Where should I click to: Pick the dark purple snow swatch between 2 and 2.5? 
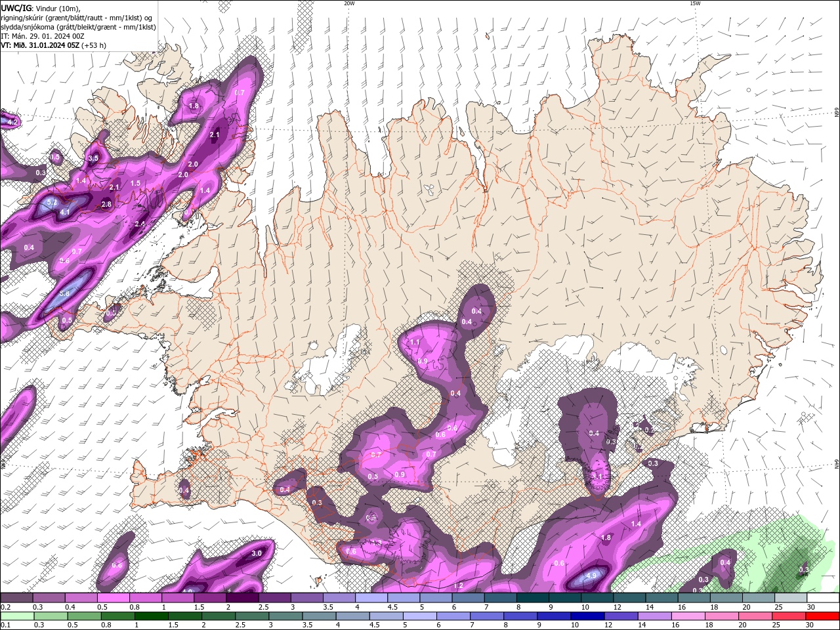[x=242, y=598]
